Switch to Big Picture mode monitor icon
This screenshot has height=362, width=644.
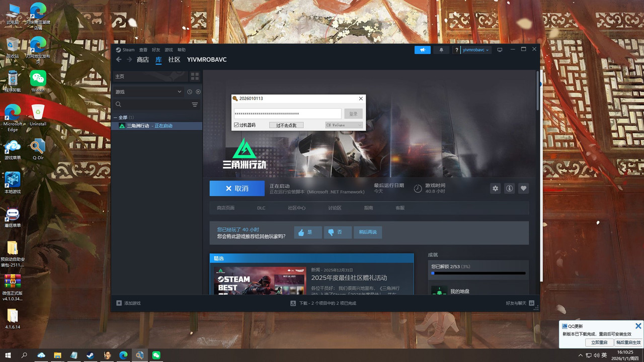point(500,50)
